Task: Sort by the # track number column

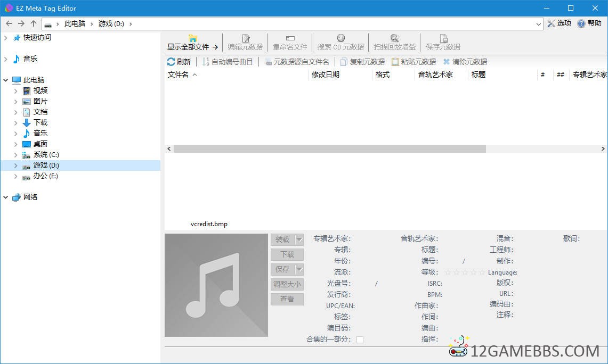Action: (x=542, y=75)
